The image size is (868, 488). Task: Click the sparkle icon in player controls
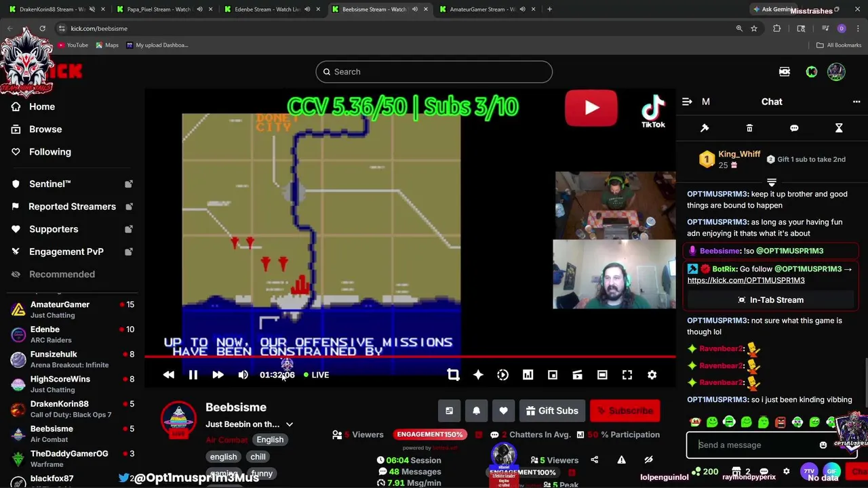(478, 375)
